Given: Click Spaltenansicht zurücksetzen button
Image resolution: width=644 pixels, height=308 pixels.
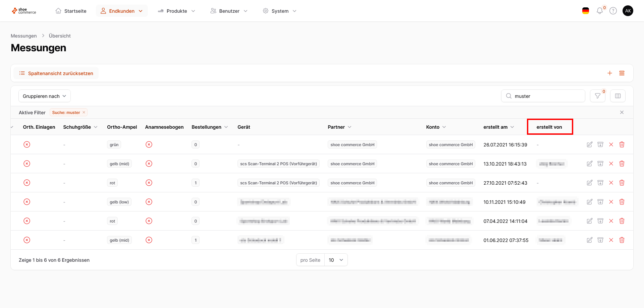Looking at the screenshot, I should click(x=56, y=73).
